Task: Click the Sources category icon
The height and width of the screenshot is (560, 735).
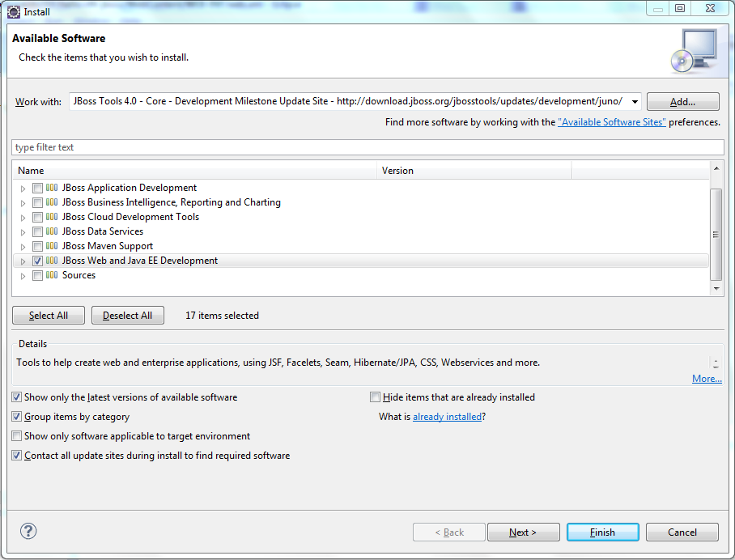Action: tap(52, 275)
